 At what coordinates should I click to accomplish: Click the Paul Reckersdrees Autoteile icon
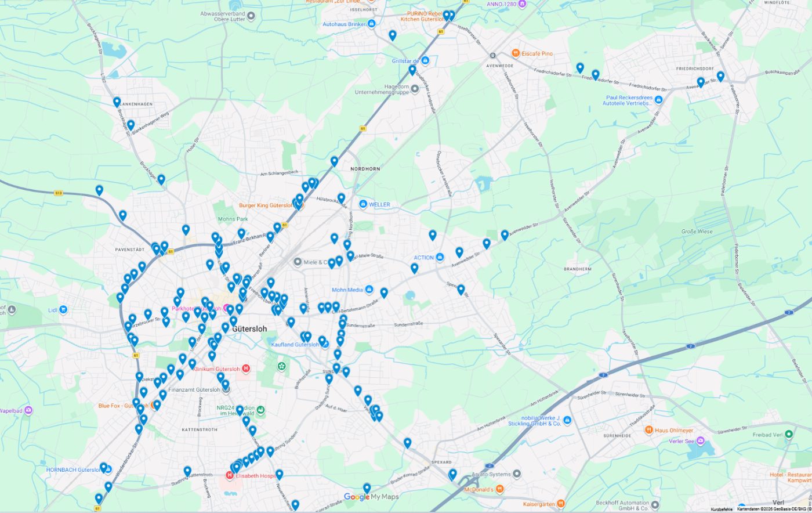coord(658,100)
